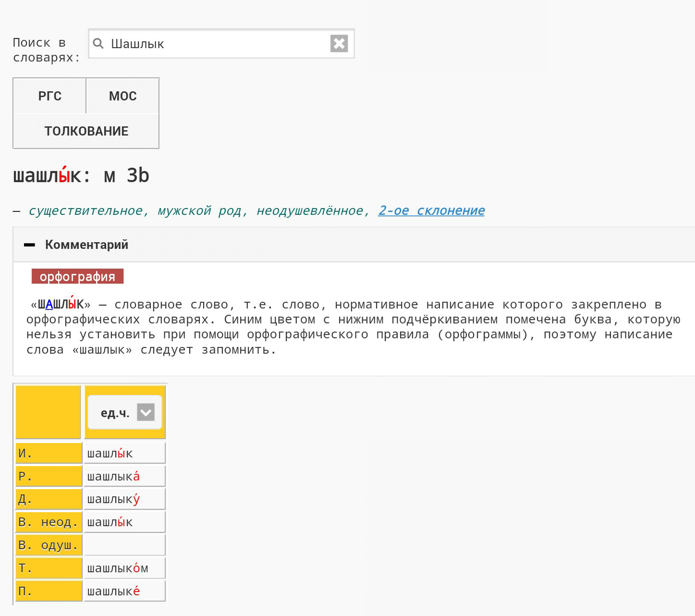
Task: Open the РГС dictionary tab
Action: click(50, 96)
